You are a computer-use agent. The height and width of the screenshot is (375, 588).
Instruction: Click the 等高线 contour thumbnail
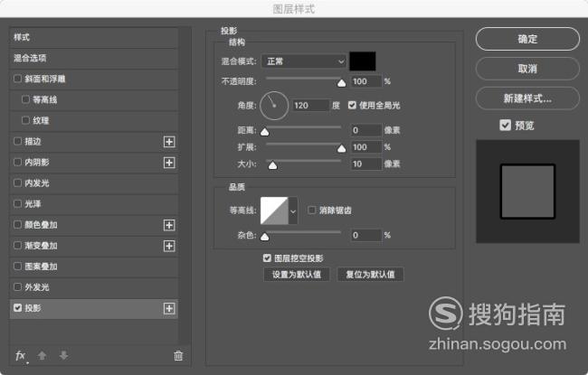click(x=274, y=211)
